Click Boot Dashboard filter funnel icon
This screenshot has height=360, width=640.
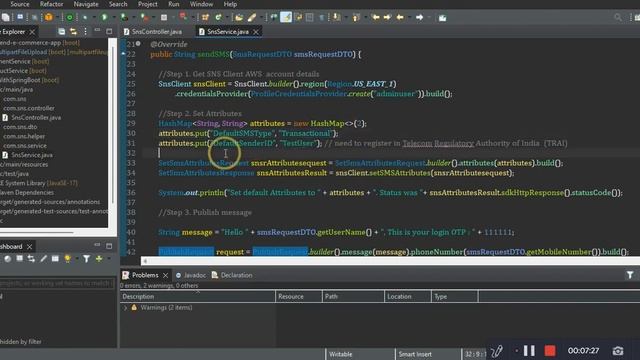(x=87, y=258)
